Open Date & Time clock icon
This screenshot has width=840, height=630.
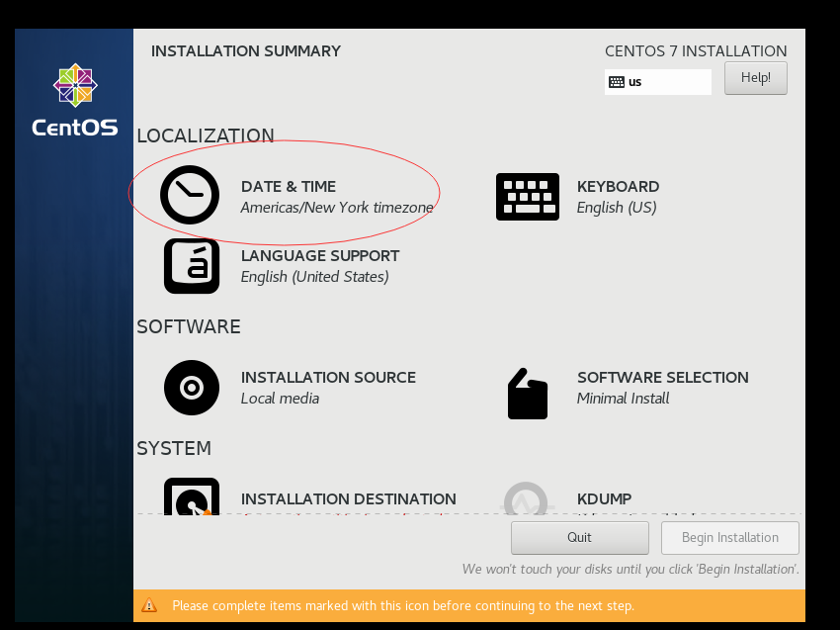tap(190, 195)
